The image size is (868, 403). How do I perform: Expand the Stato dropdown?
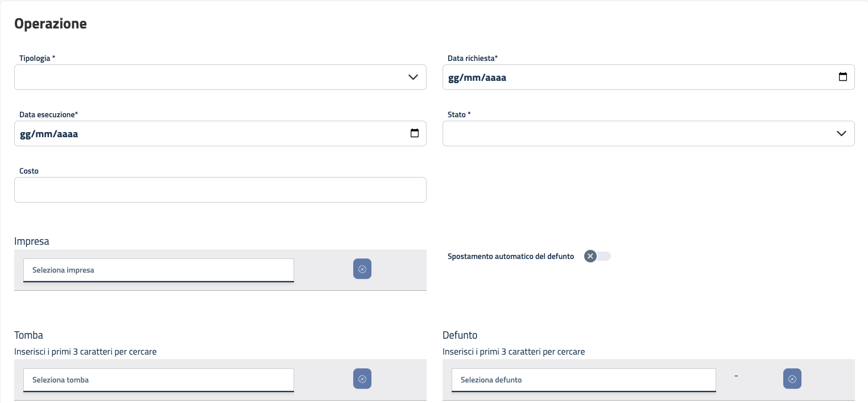(x=648, y=134)
